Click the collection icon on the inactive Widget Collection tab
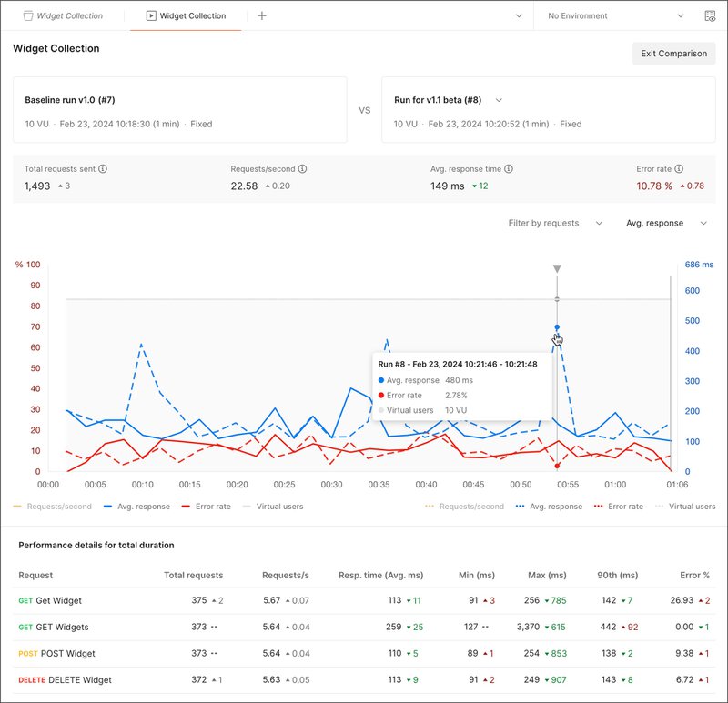 pyautogui.click(x=27, y=15)
